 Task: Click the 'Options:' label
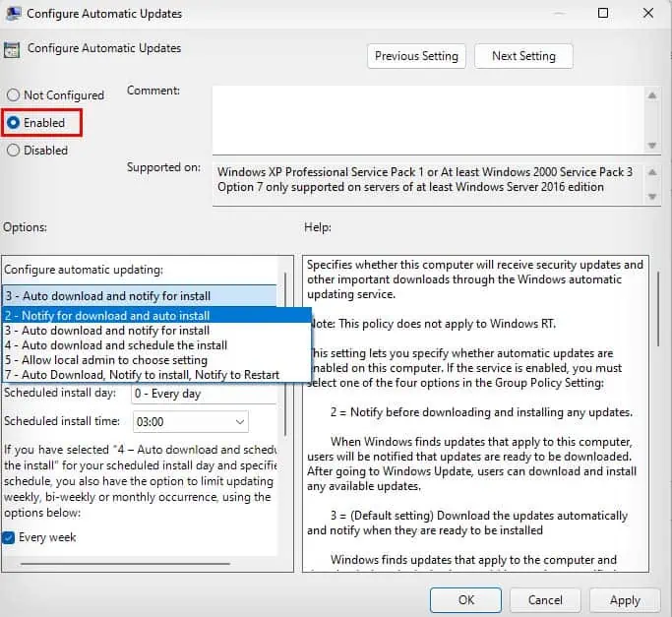(x=25, y=227)
